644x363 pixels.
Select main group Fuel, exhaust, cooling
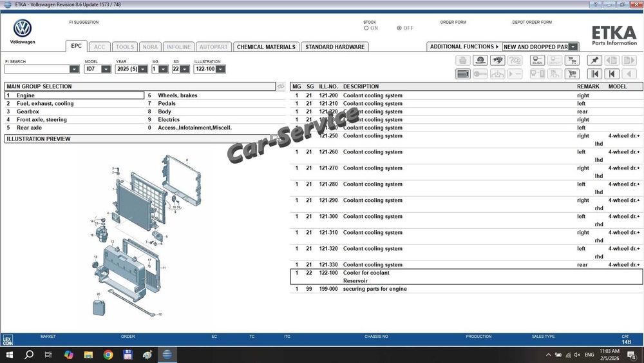74,104
